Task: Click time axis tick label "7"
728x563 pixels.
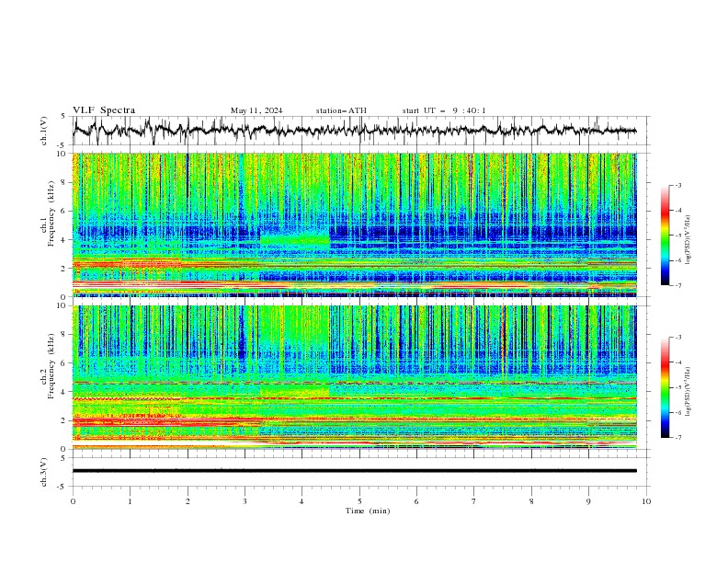Action: click(x=473, y=501)
